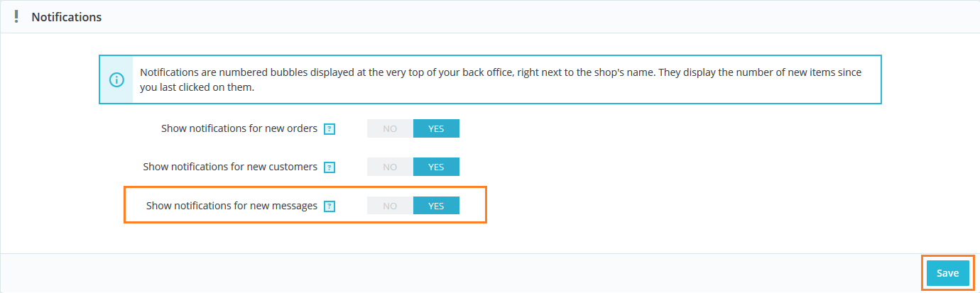Click help icon beside new messages setting
Viewport: 980px width, 293px height.
tap(329, 206)
